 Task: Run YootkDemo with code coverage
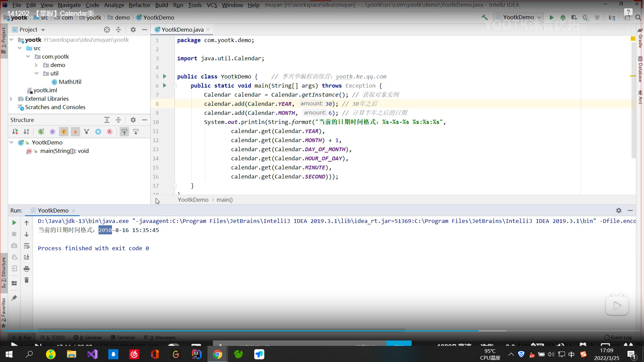pyautogui.click(x=575, y=18)
